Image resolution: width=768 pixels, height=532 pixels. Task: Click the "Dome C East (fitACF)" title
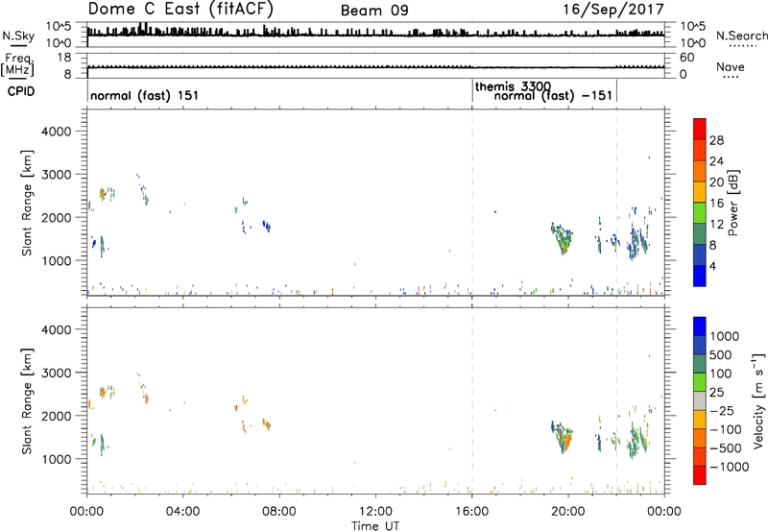coord(180,10)
